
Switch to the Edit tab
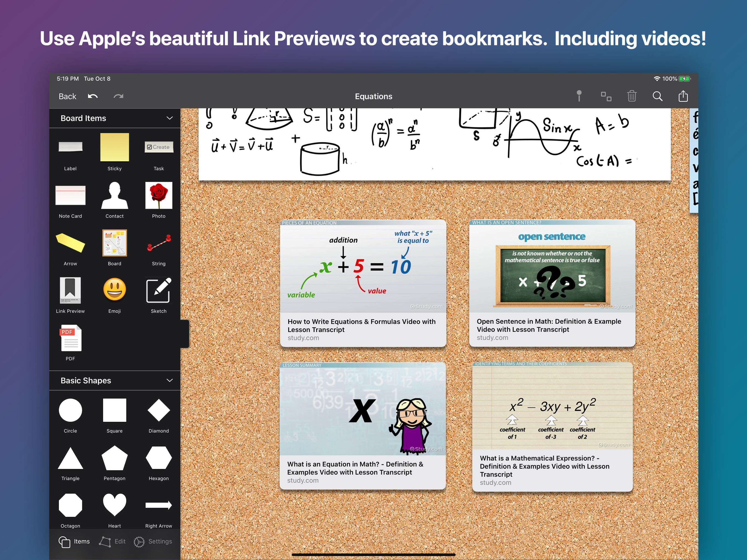(x=112, y=541)
